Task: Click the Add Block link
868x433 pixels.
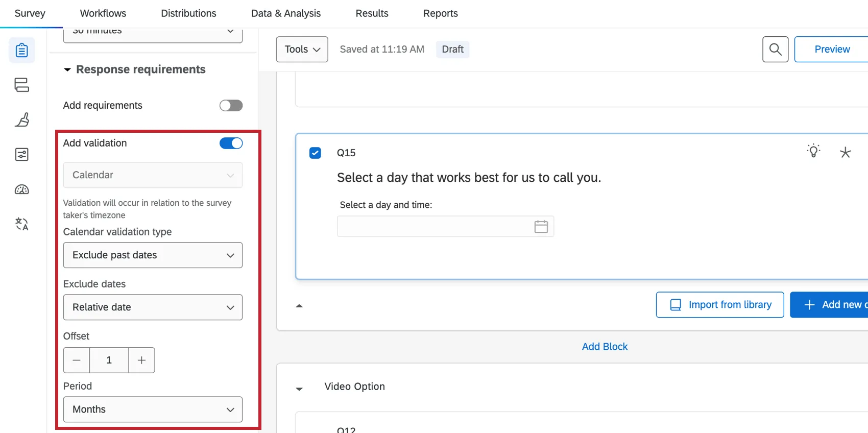Action: pyautogui.click(x=605, y=347)
